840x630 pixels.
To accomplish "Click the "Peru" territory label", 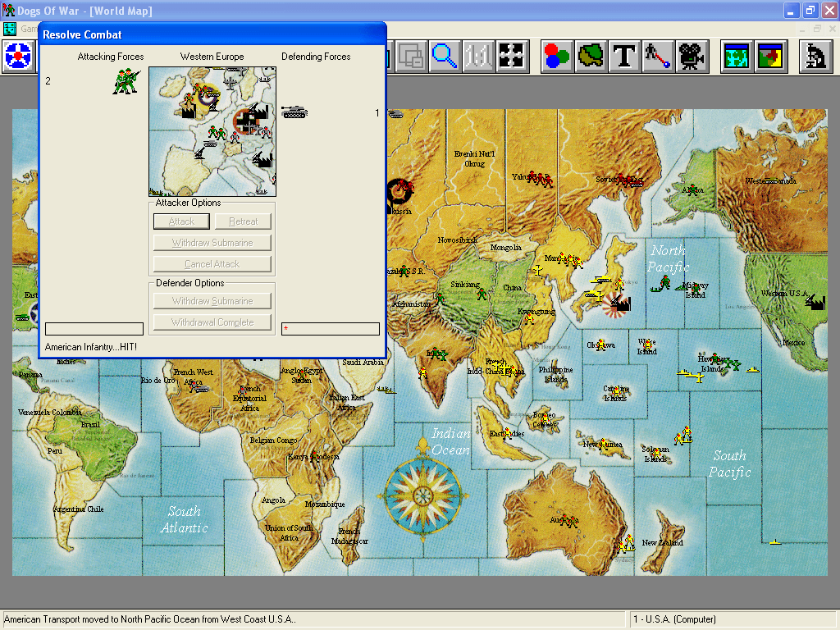I will tap(55, 451).
